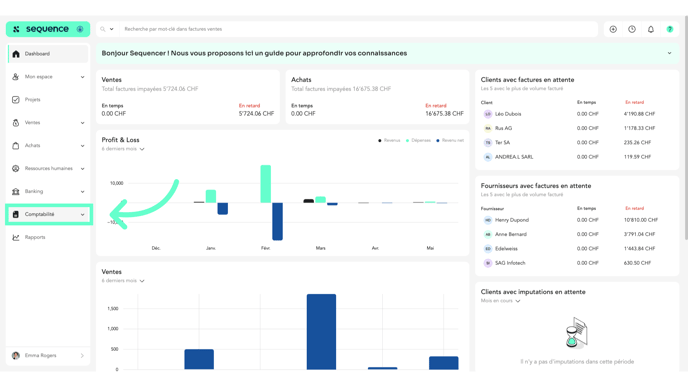Click the green help question mark icon
This screenshot has height=387, width=688.
(x=670, y=29)
